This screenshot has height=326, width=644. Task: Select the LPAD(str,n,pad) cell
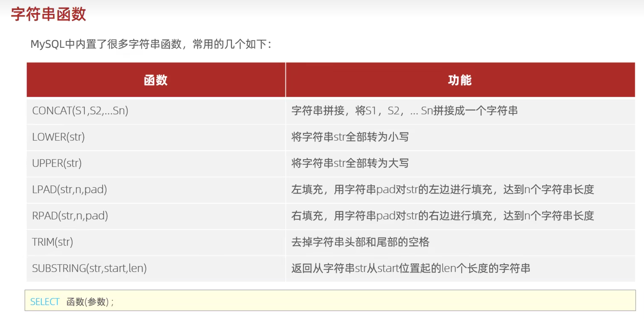click(x=156, y=189)
